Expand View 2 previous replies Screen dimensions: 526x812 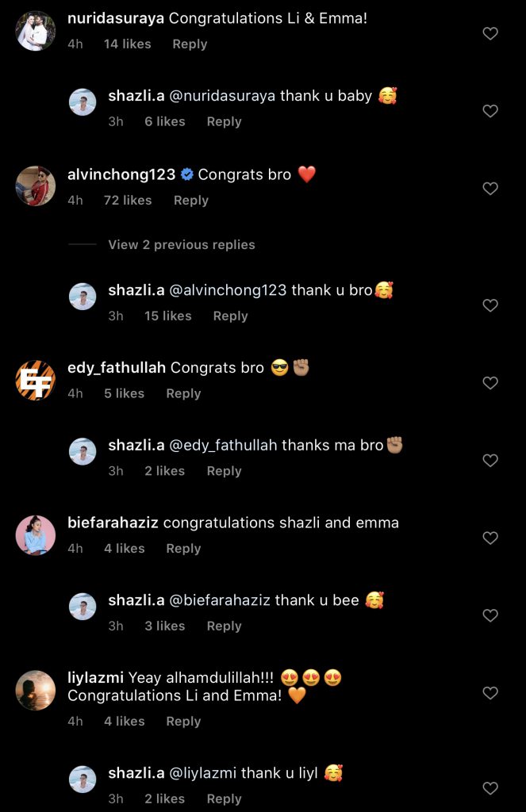pyautogui.click(x=182, y=244)
